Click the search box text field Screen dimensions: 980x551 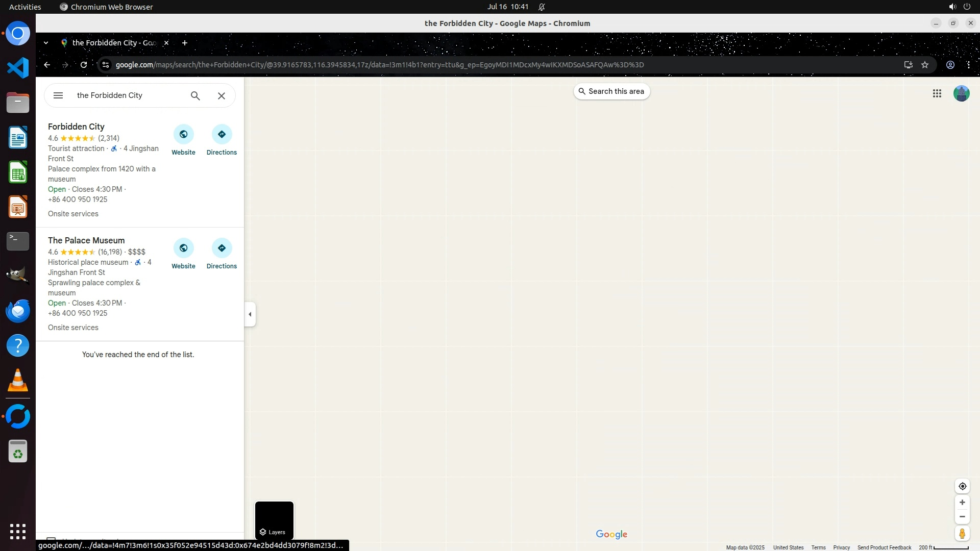pos(128,95)
